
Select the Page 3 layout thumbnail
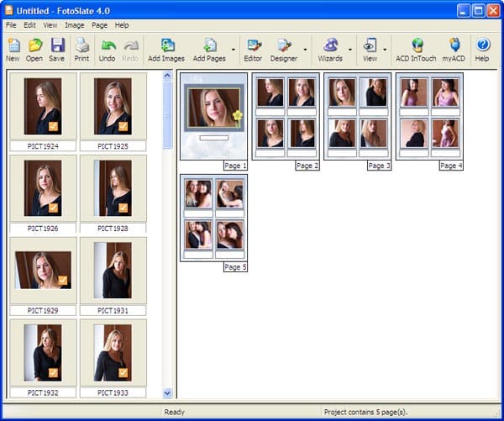358,116
